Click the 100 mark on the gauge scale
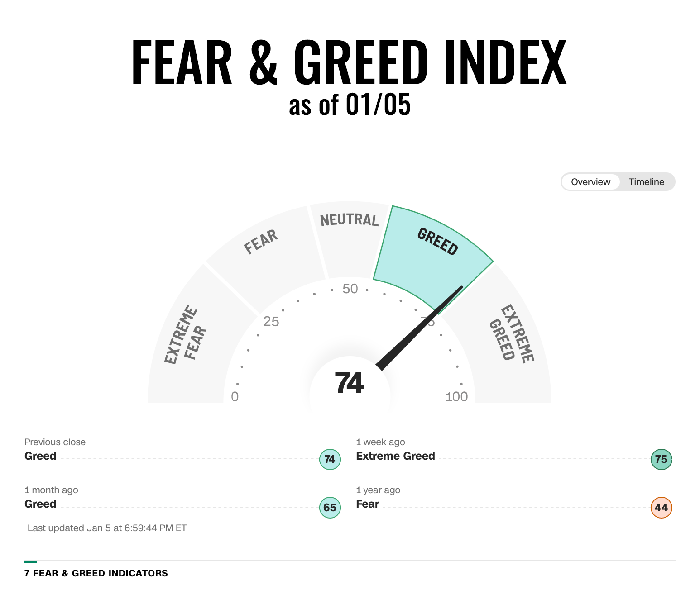 click(x=456, y=396)
